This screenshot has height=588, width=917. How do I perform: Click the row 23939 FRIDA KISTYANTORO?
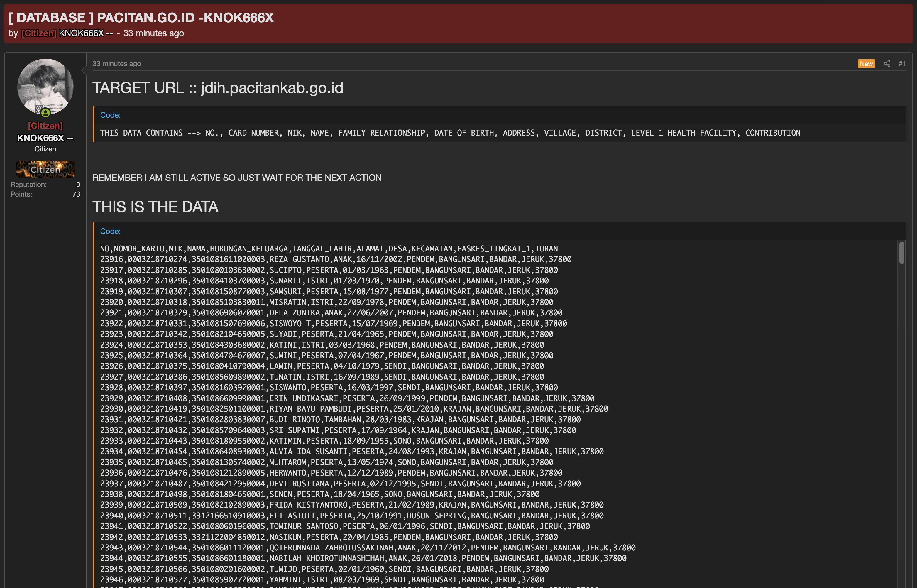tap(352, 505)
